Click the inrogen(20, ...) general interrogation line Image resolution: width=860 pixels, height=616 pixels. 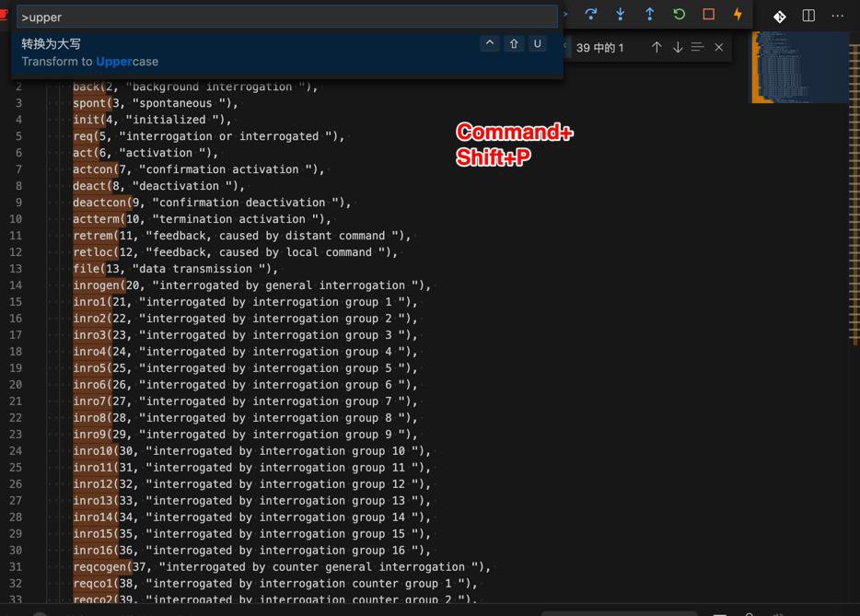251,285
